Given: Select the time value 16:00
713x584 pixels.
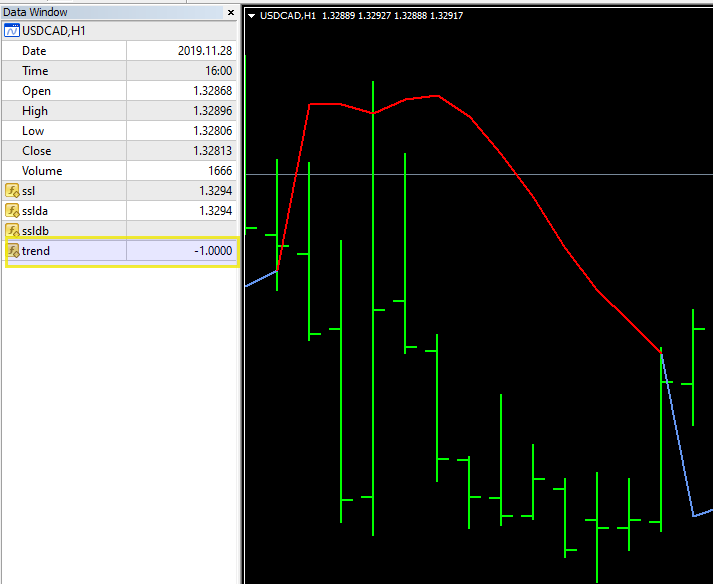Looking at the screenshot, I should click(x=218, y=70).
